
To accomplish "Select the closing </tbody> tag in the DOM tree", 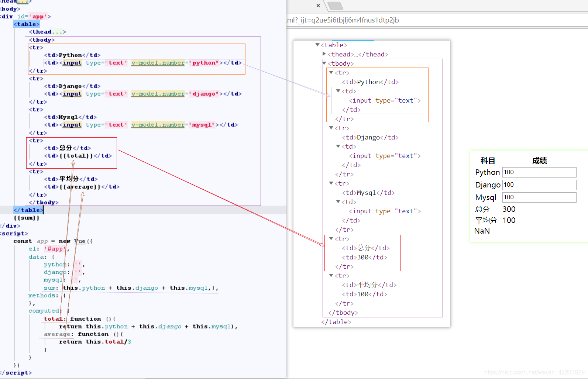I will (x=343, y=313).
